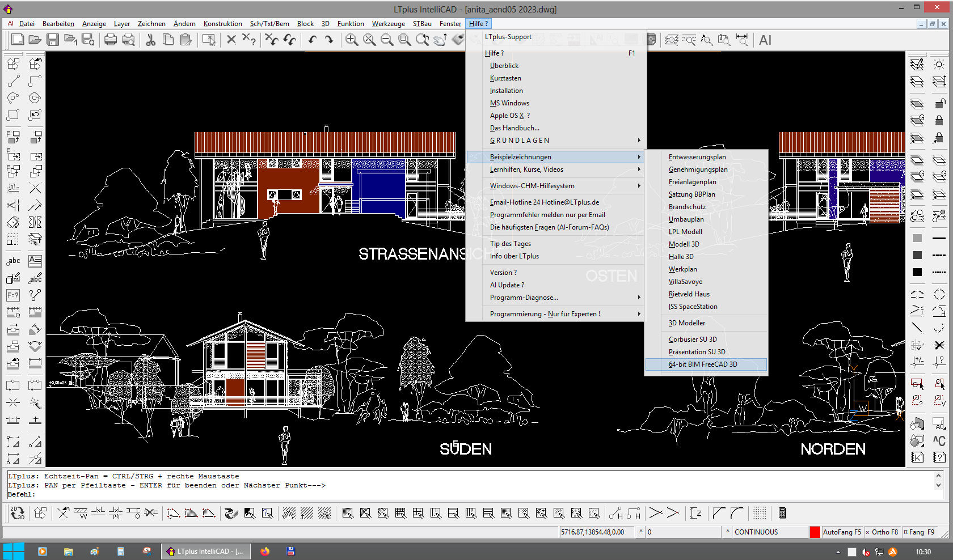
Task: Select the abc text tool in left palette
Action: 13,261
